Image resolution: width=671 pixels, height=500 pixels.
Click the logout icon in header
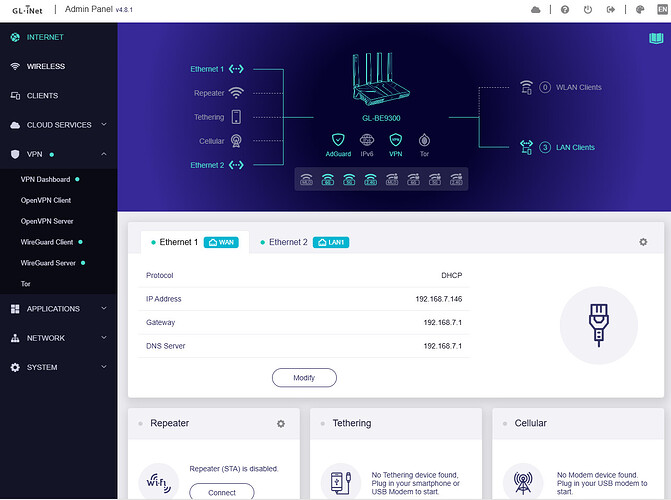coord(613,10)
